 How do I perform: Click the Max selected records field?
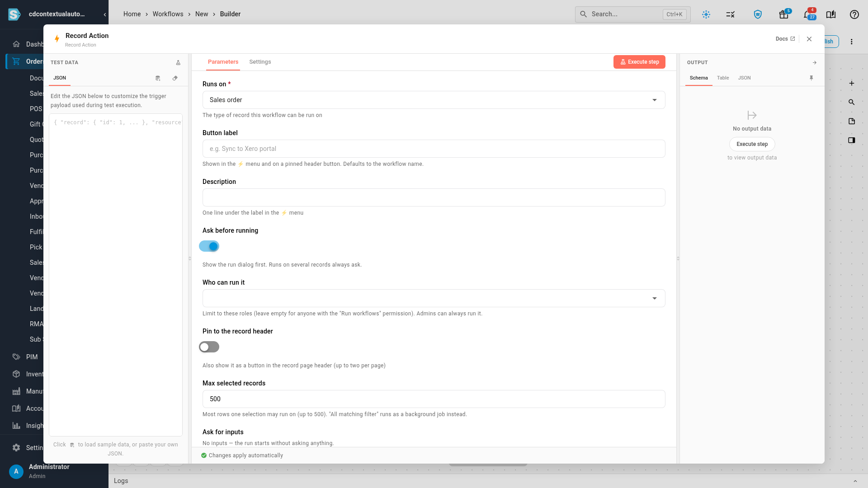[434, 399]
